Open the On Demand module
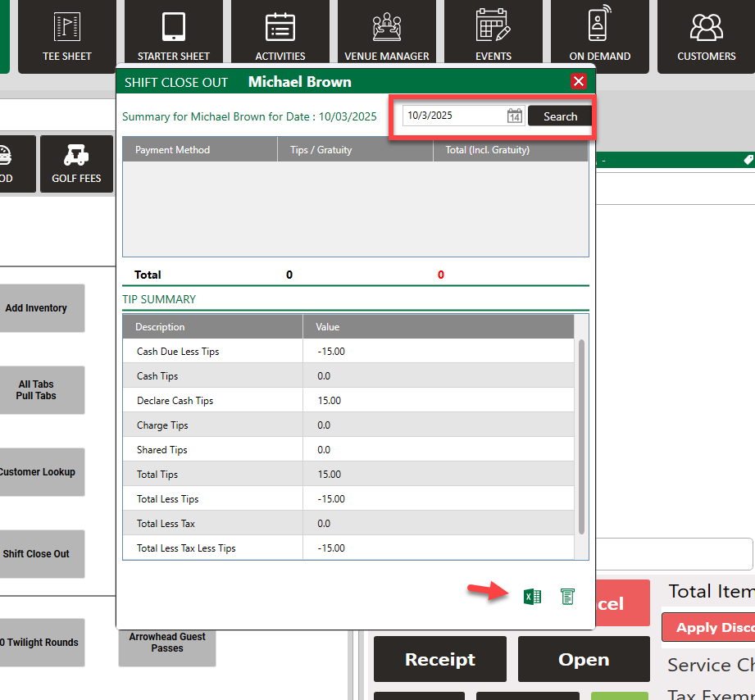Viewport: 755px width, 700px height. click(599, 36)
